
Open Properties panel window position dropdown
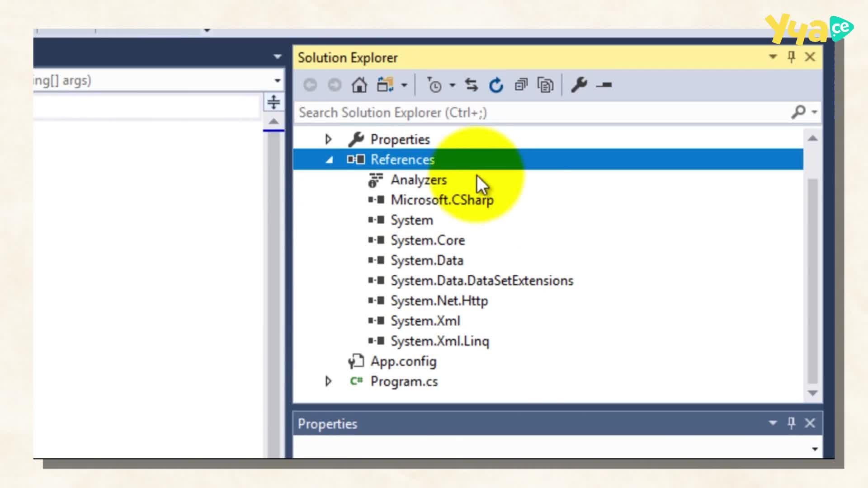tap(773, 423)
